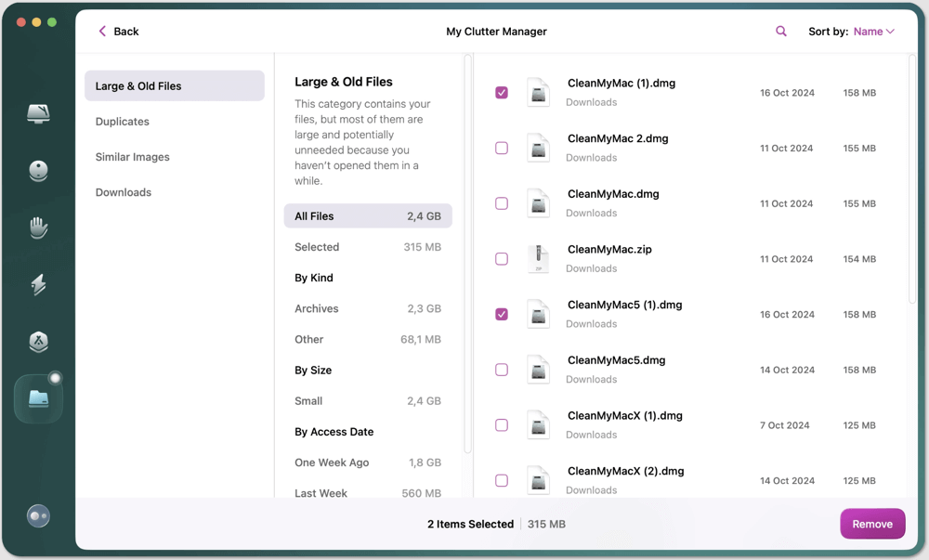Open the Smart Scan tool in the sidebar
The image size is (929, 560).
[37, 111]
